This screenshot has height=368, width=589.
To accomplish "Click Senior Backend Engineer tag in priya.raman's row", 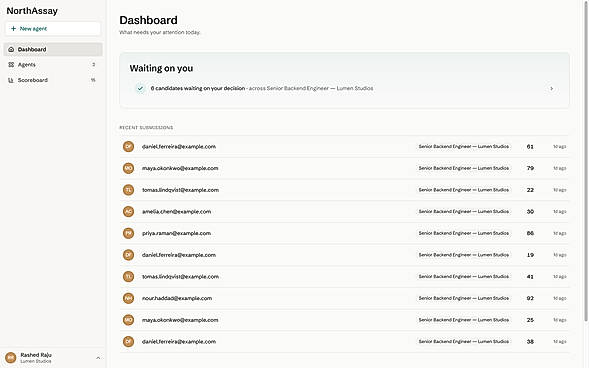I will coord(464,233).
